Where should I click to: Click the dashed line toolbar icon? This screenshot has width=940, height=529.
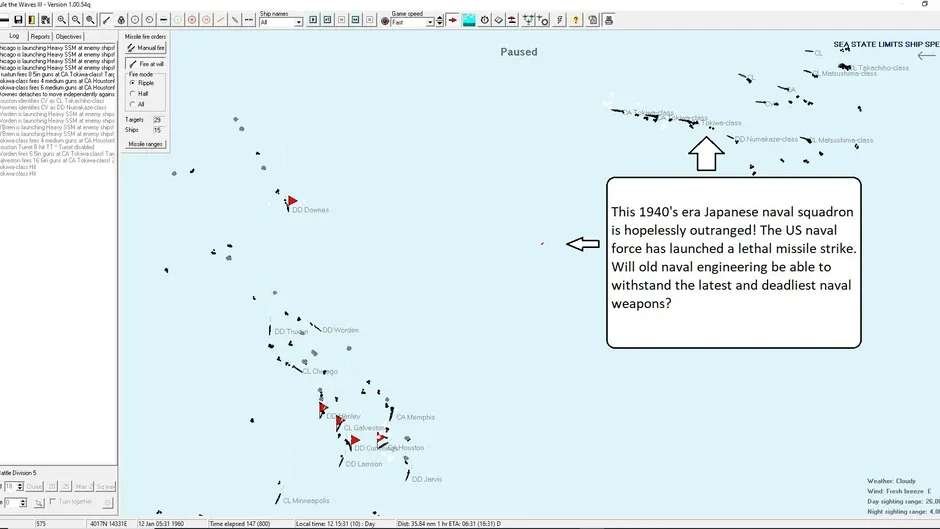point(249,20)
